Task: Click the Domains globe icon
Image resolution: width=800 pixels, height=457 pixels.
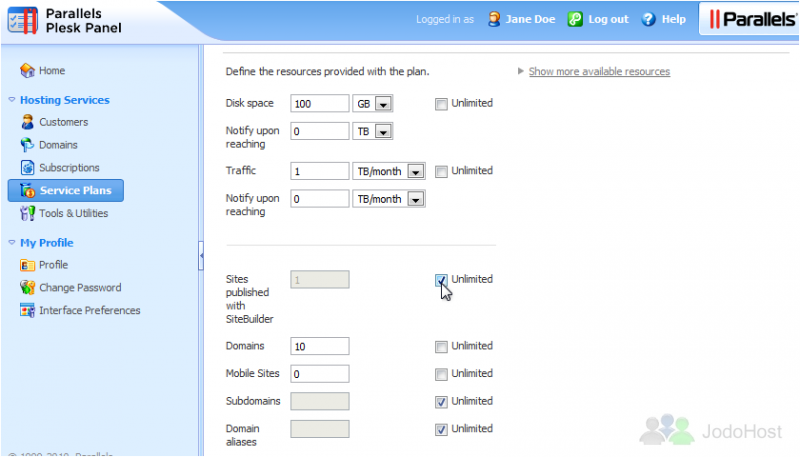Action: (x=27, y=145)
